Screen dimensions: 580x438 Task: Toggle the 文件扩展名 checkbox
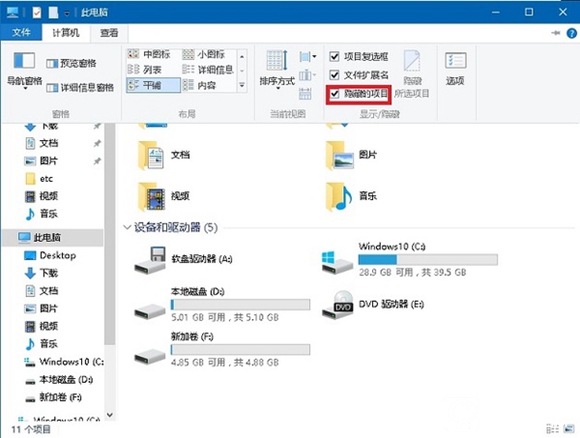[x=334, y=75]
